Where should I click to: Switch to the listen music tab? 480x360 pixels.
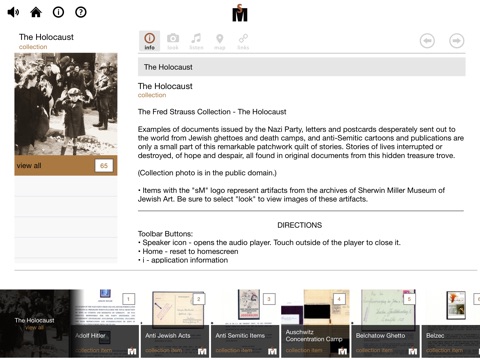tap(196, 41)
